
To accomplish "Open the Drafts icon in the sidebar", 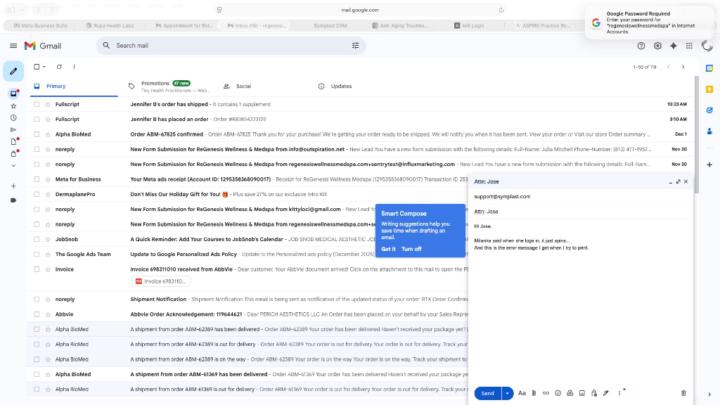I will 13,141.
